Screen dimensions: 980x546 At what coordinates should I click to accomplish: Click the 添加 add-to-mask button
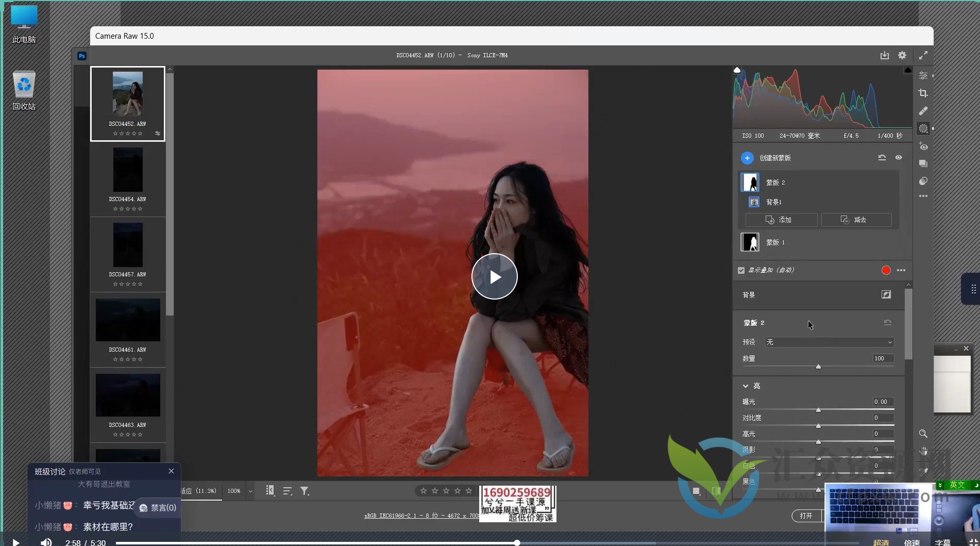tap(781, 220)
